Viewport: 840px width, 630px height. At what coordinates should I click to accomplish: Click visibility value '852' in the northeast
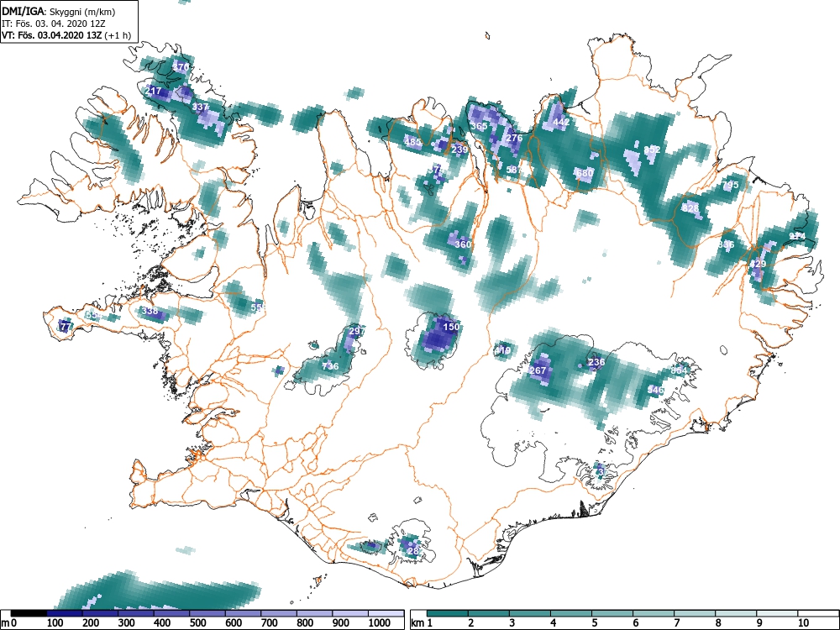pos(652,150)
